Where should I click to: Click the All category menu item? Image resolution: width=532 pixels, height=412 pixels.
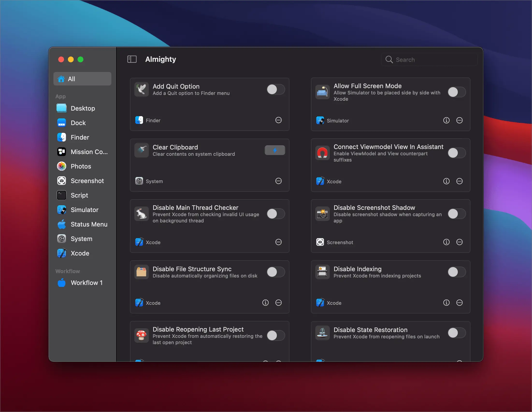(82, 79)
